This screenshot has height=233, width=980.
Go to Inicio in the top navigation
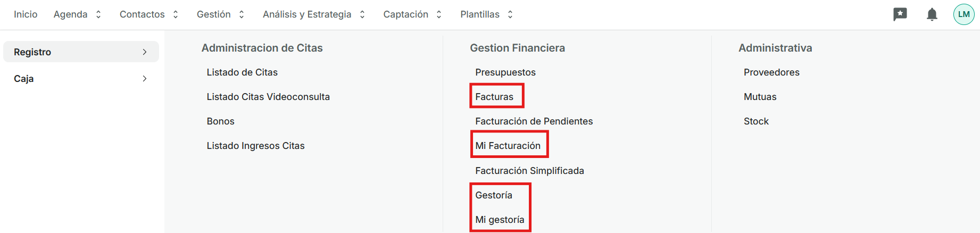click(x=26, y=14)
